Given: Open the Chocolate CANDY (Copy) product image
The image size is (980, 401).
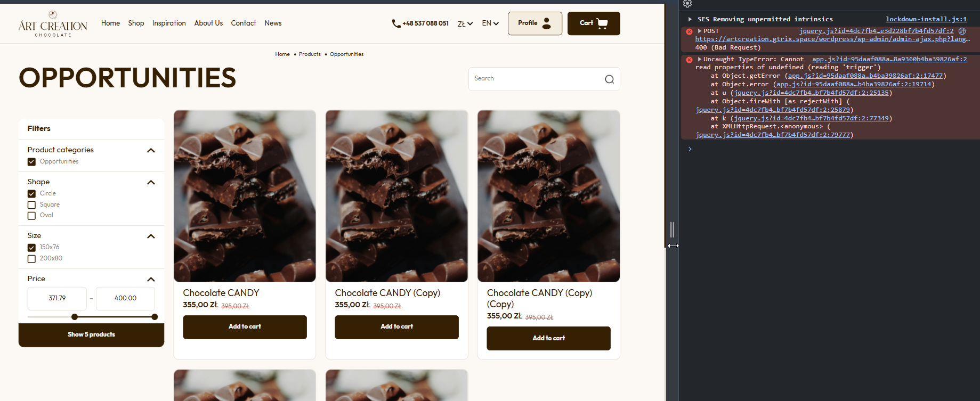Looking at the screenshot, I should click(396, 196).
